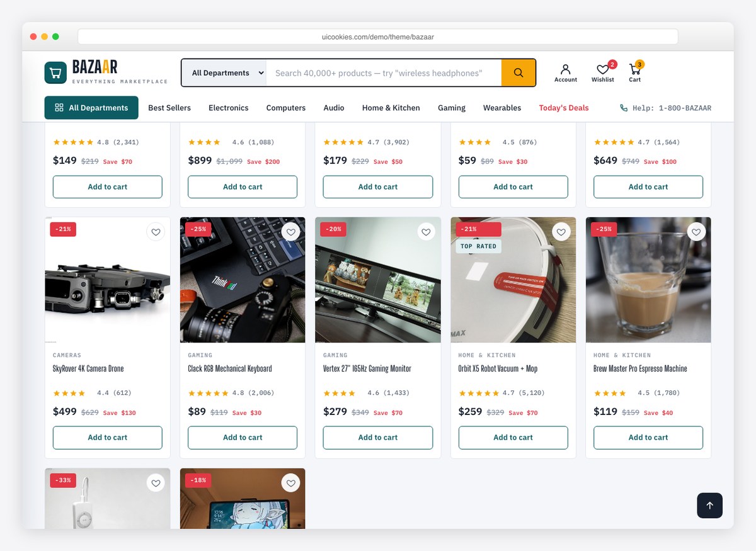Open the Wishlist heart icon in header
This screenshot has height=551, width=756.
pos(602,69)
